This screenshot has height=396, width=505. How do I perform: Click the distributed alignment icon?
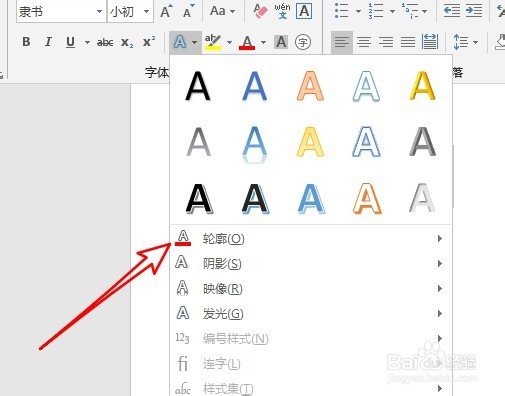point(430,42)
